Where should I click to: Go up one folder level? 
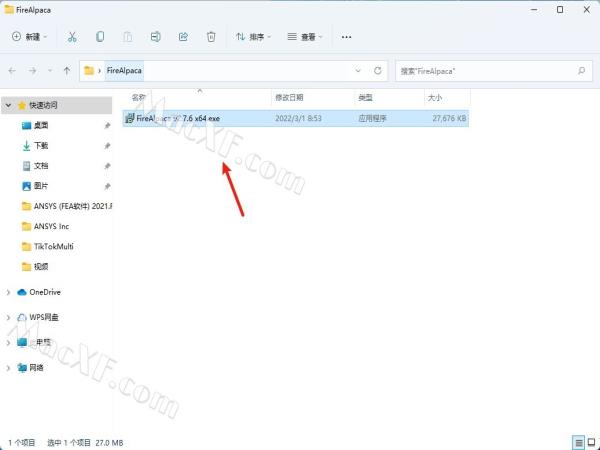tap(67, 70)
